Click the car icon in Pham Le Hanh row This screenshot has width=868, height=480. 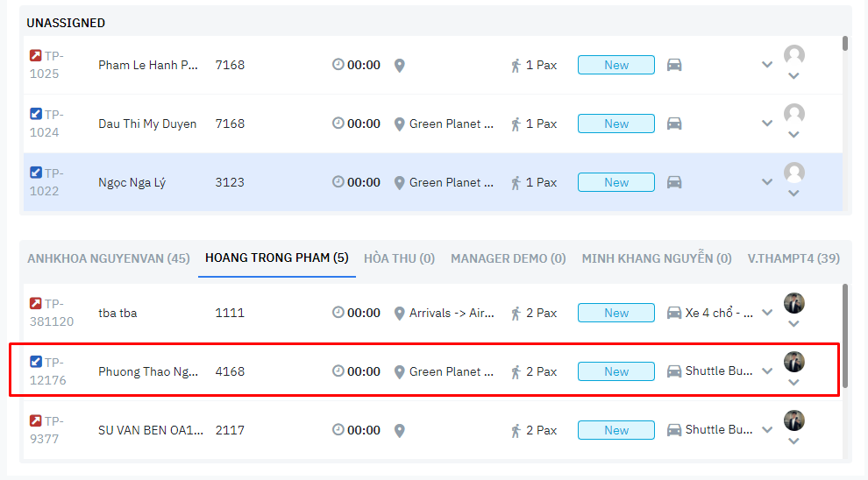pyautogui.click(x=674, y=65)
